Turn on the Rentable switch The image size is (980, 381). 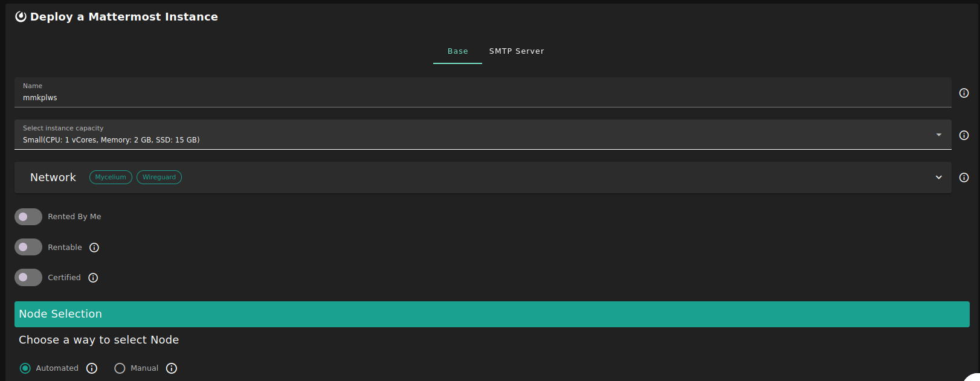pyautogui.click(x=28, y=248)
